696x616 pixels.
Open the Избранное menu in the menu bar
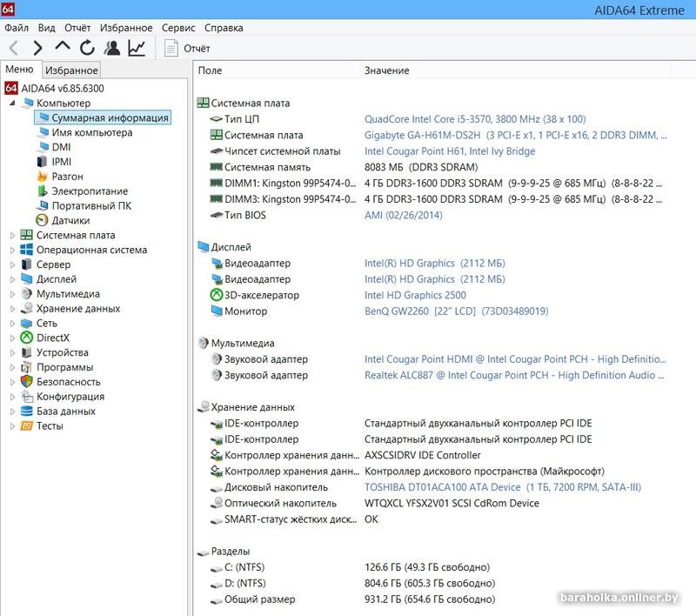pyautogui.click(x=126, y=28)
